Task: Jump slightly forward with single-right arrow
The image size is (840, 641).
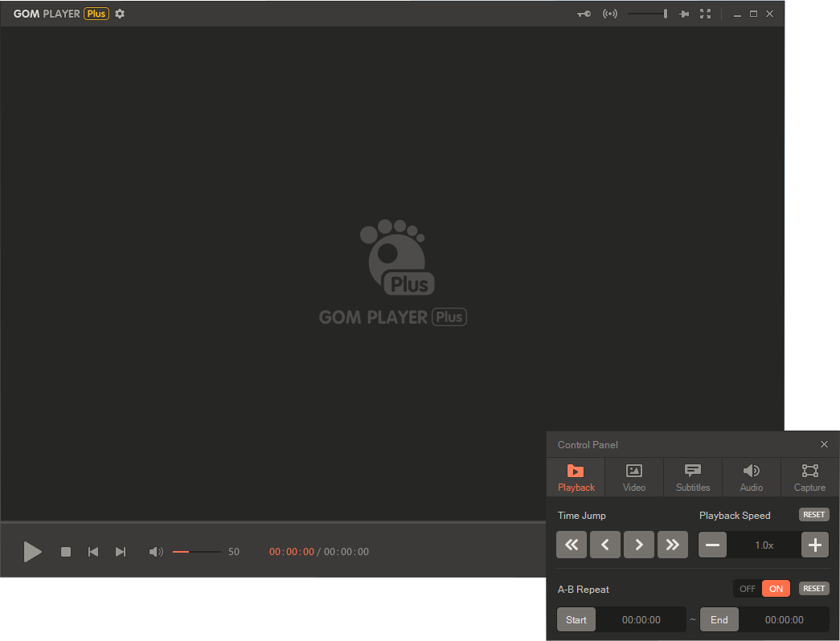Action: tap(638, 545)
